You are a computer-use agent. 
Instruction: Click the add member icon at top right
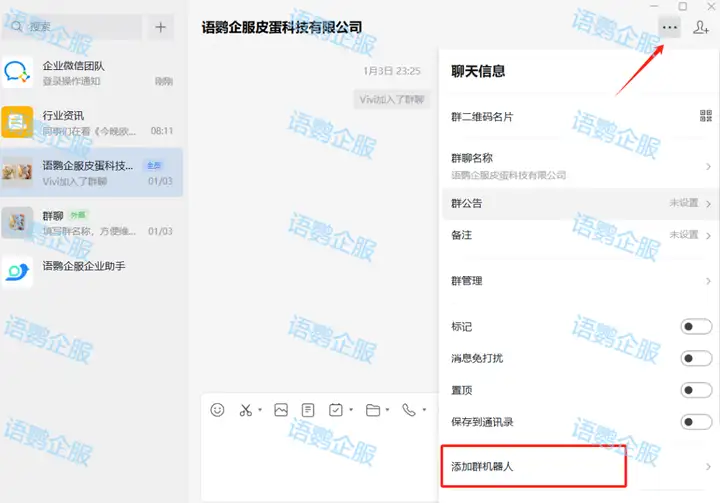pyautogui.click(x=701, y=27)
